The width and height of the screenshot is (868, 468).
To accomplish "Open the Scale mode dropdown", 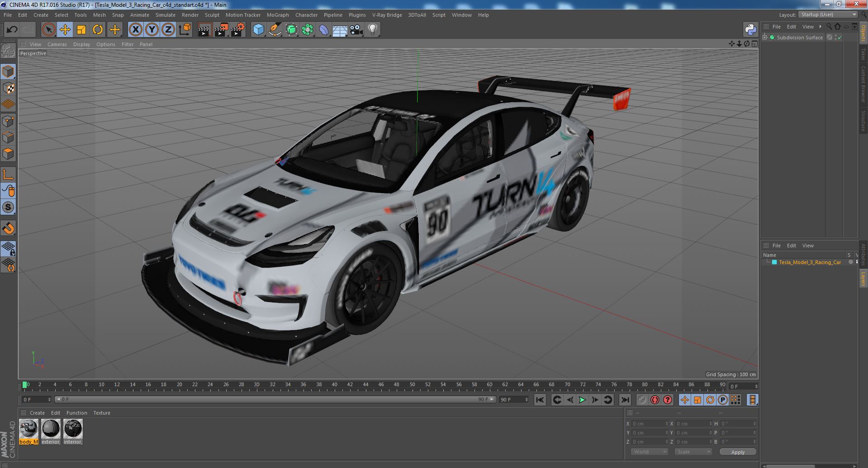I will (x=693, y=452).
